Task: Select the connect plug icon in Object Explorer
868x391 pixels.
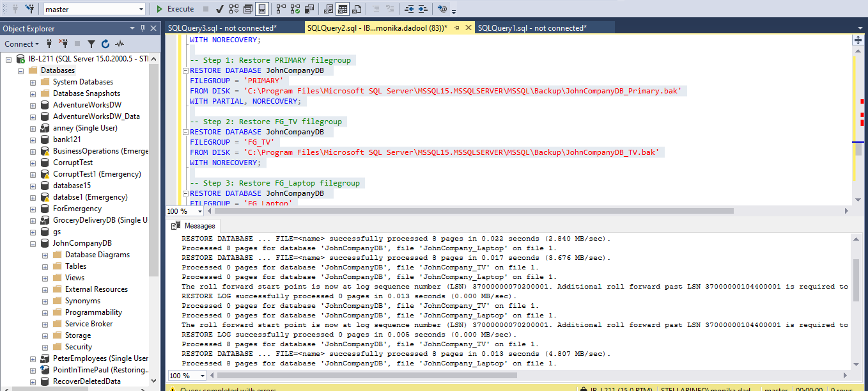Action: pos(49,44)
